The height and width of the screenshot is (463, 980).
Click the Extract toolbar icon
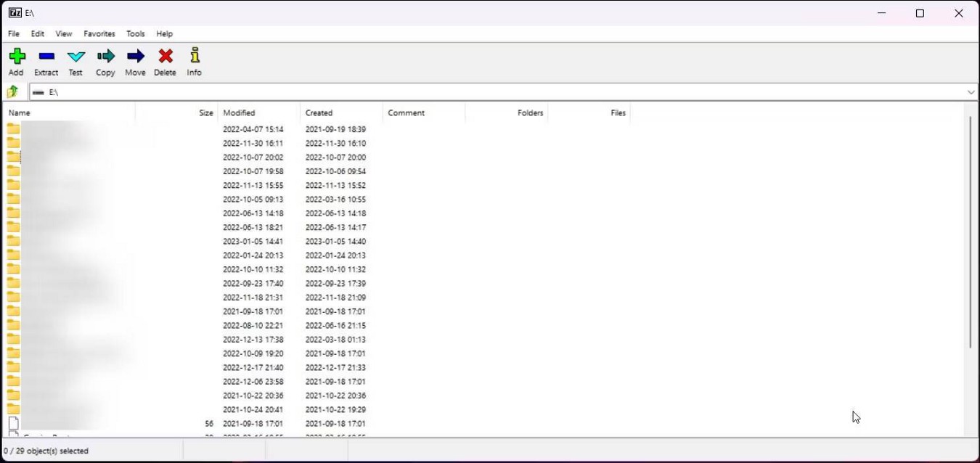(46, 62)
